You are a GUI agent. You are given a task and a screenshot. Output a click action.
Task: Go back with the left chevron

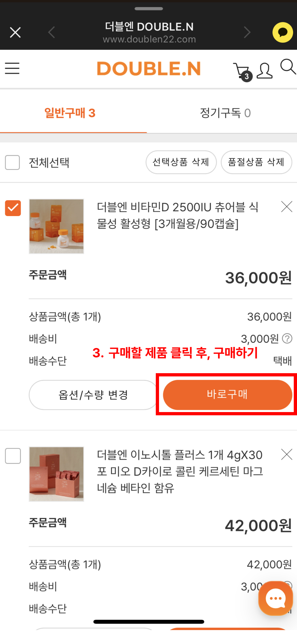(51, 32)
